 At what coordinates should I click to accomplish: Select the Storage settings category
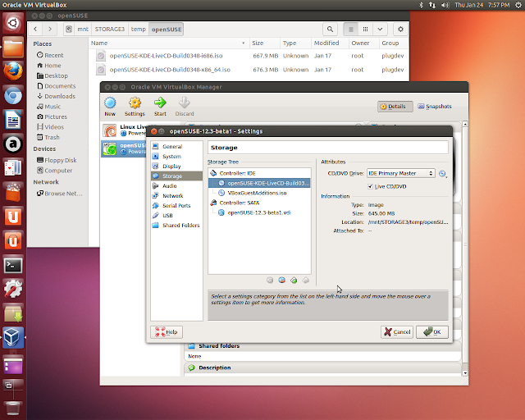177,176
